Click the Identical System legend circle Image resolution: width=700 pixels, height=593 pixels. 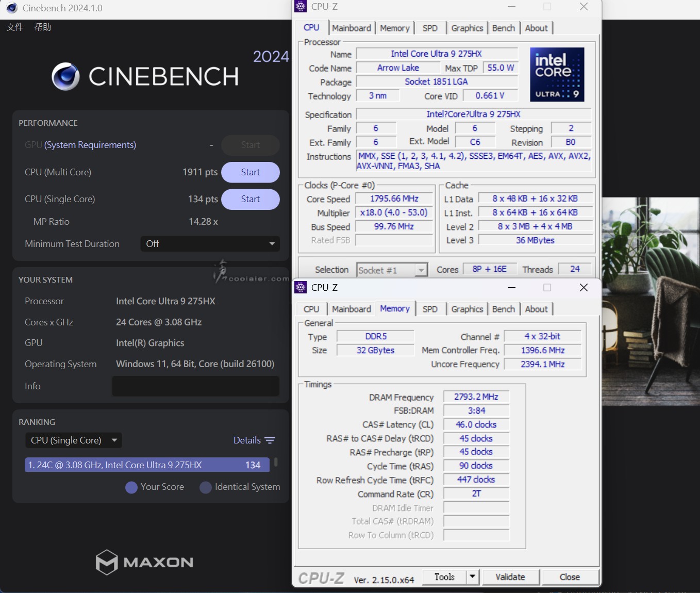(x=206, y=487)
